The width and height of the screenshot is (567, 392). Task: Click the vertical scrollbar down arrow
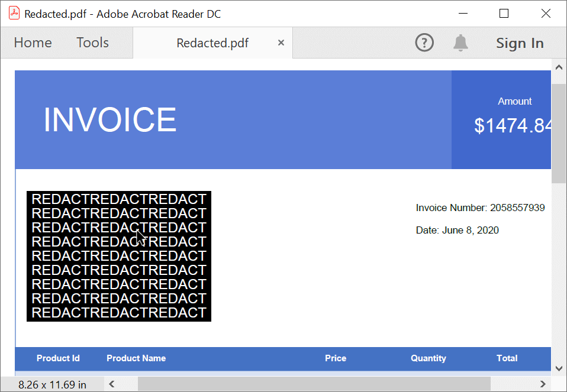559,368
